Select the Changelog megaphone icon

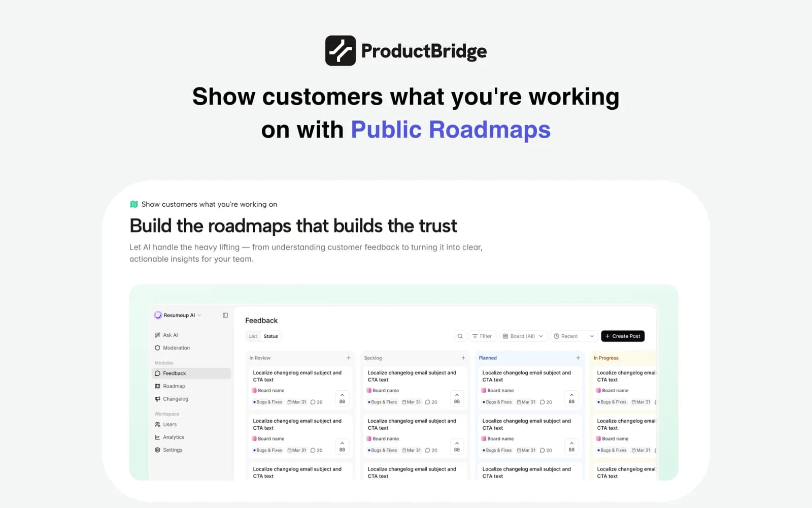coord(157,399)
